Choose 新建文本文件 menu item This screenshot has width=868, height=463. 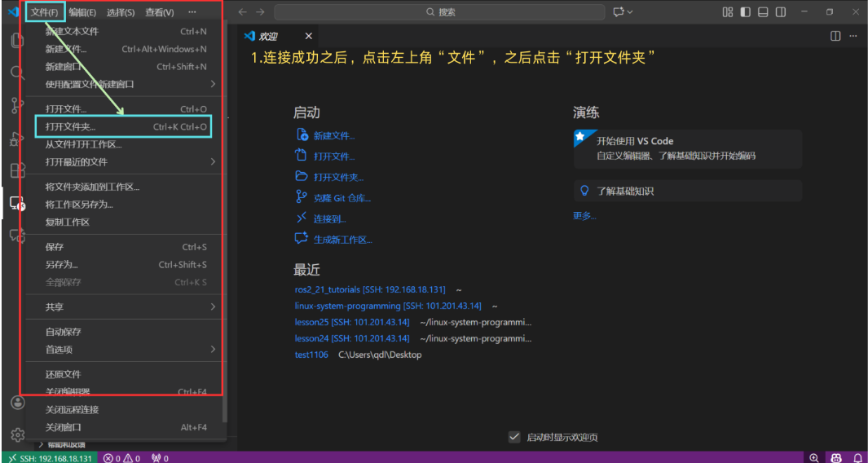coord(126,32)
